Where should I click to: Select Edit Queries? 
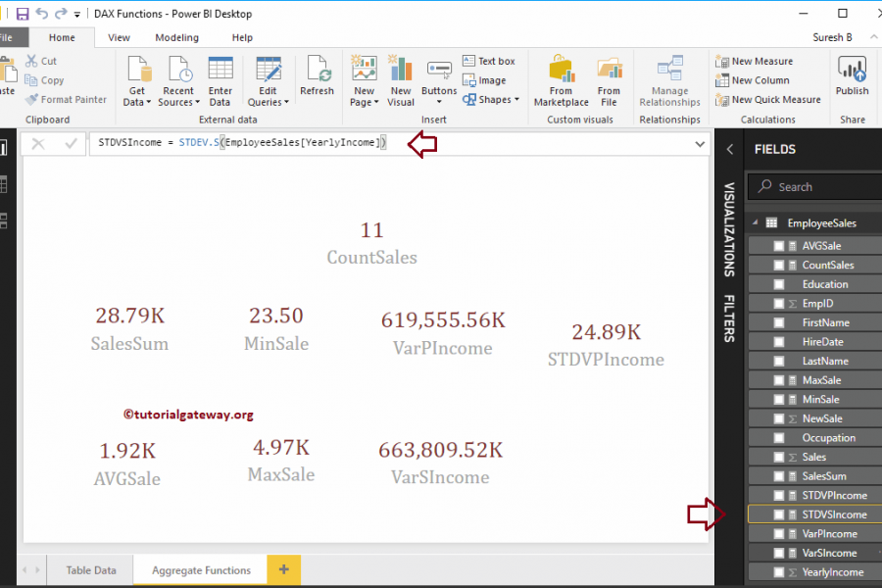tap(268, 80)
